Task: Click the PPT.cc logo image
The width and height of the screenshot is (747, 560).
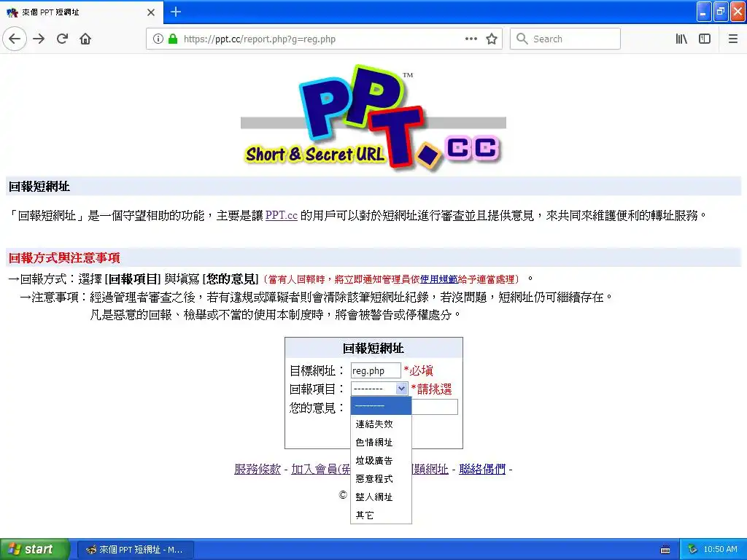Action: 373,118
